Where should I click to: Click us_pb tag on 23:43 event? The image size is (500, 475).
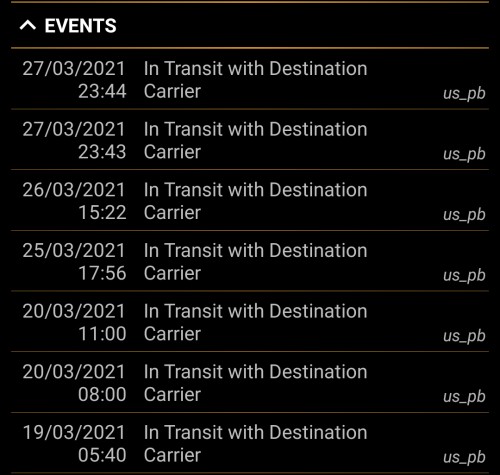(464, 154)
